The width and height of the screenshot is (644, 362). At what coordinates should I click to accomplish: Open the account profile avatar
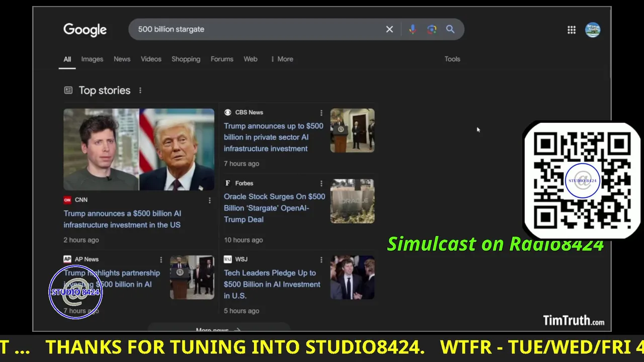(x=593, y=30)
